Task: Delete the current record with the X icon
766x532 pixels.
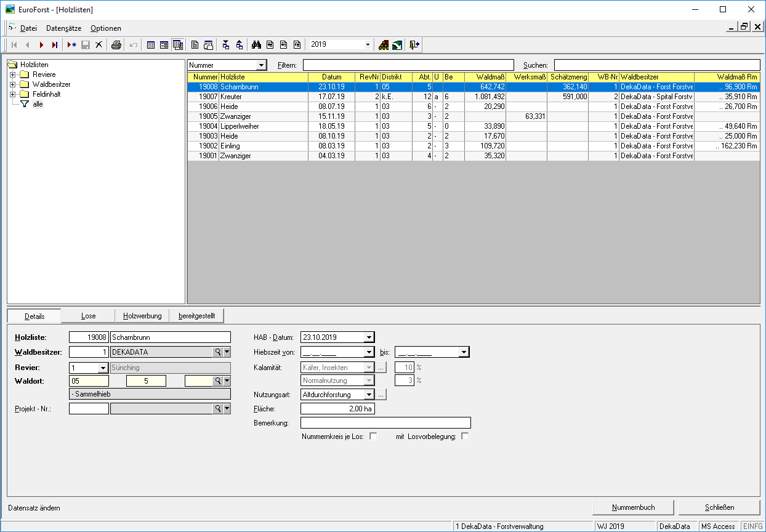Action: [99, 45]
